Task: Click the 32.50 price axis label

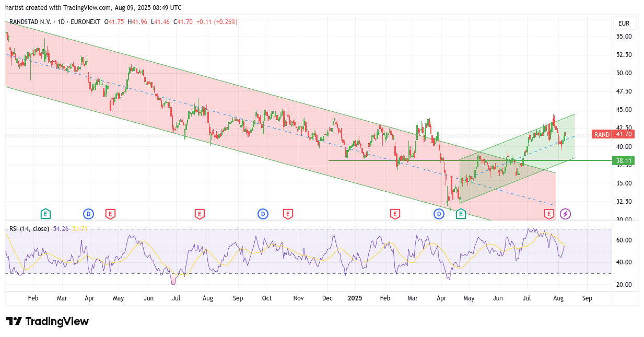Action: [x=624, y=202]
